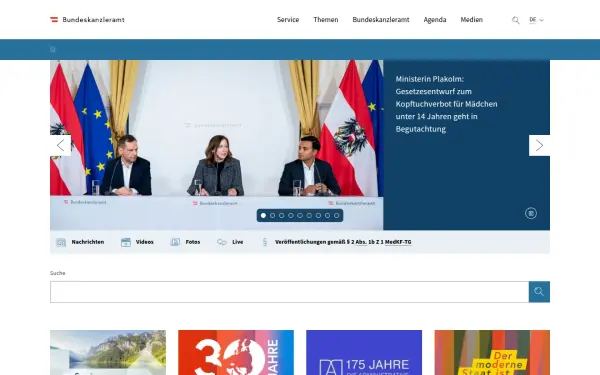Open the mountain lake landscape card
This screenshot has width=600, height=375.
(108, 352)
